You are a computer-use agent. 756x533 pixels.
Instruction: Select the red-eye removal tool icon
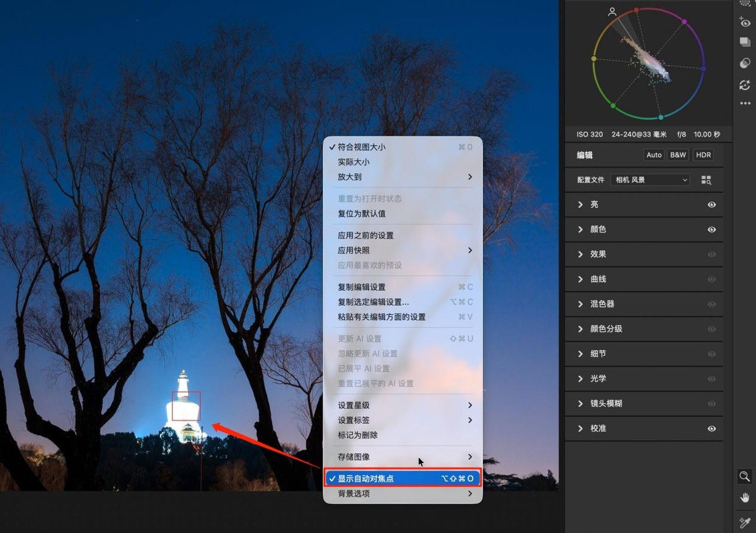pyautogui.click(x=745, y=21)
